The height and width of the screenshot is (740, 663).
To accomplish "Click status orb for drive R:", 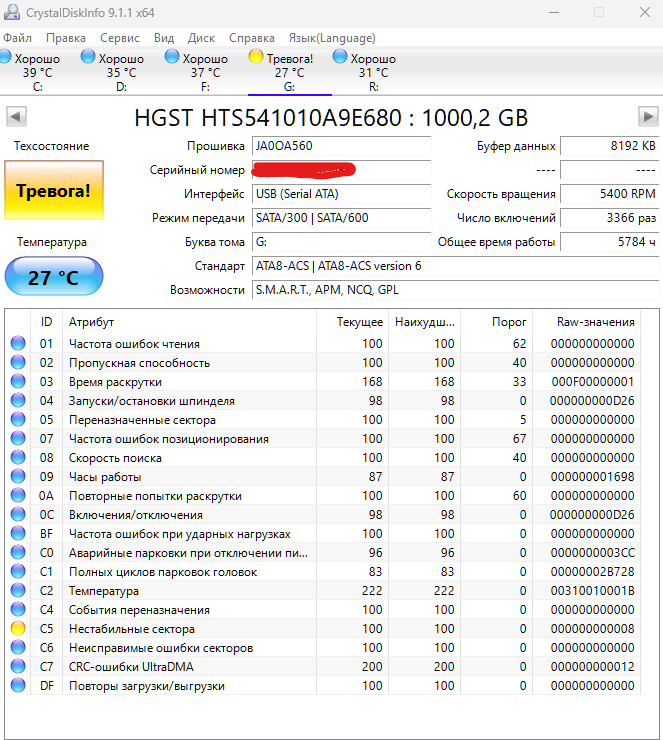I will coord(340,57).
